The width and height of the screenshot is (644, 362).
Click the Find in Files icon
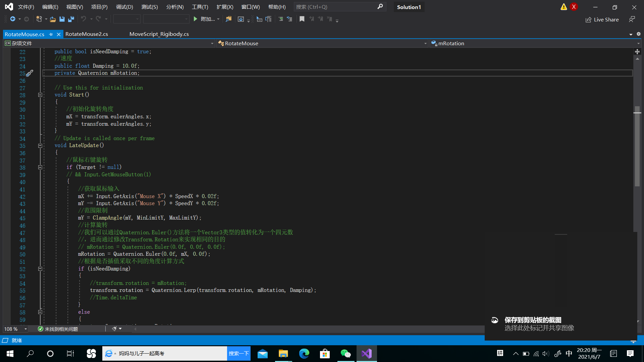pyautogui.click(x=228, y=19)
